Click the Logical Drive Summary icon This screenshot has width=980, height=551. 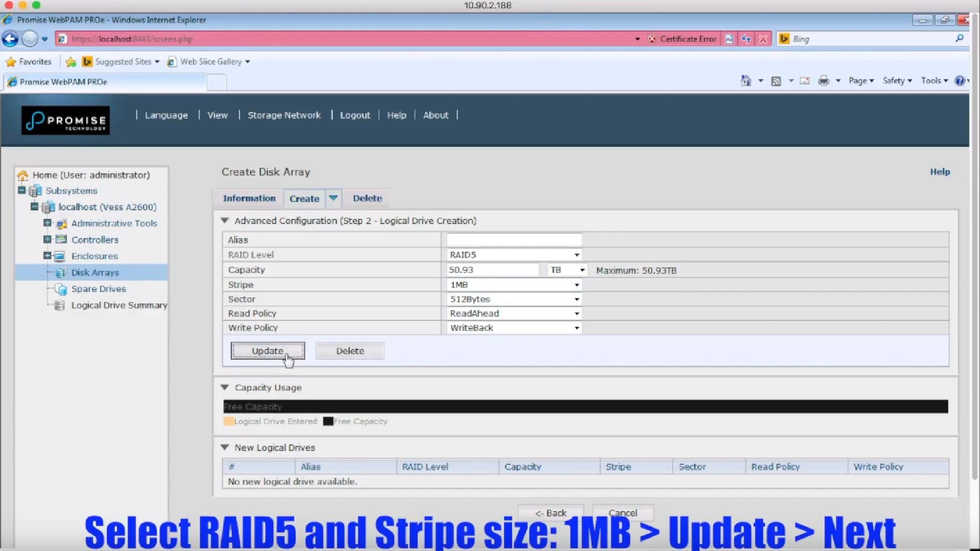click(60, 305)
